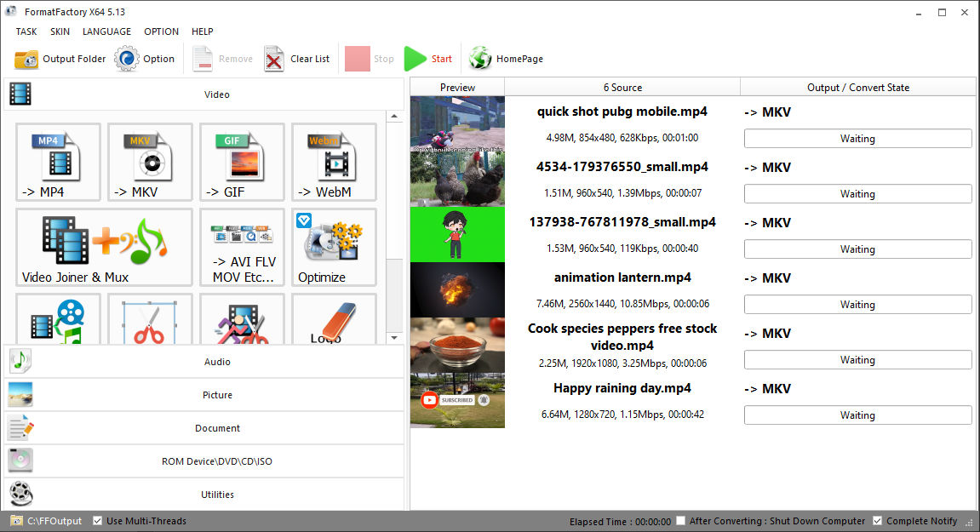Expand the ROM Device\DVD\CD\ISO panel
Image resolution: width=980 pixels, height=532 pixels.
click(x=203, y=460)
